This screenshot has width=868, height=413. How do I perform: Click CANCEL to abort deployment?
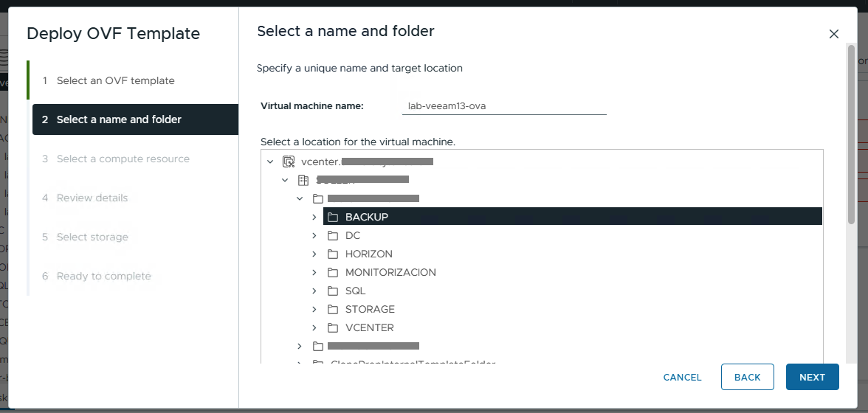pyautogui.click(x=683, y=377)
